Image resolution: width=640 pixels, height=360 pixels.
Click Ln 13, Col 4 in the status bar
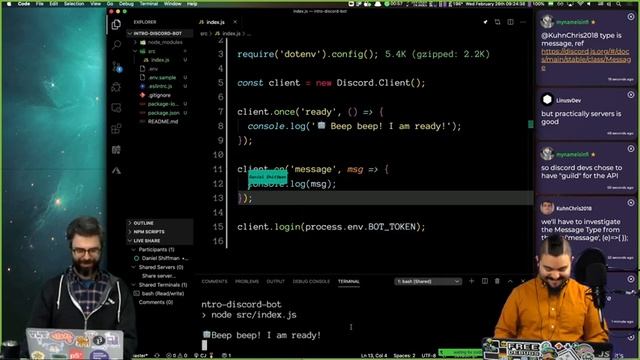[x=374, y=356]
